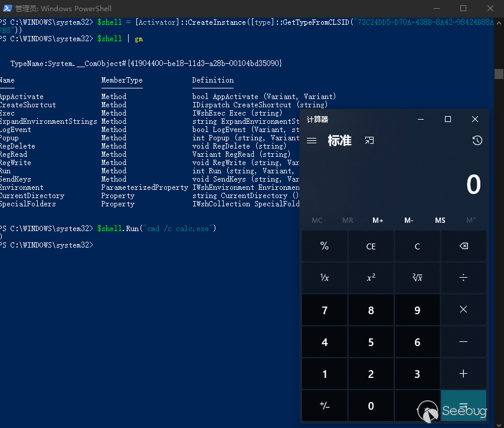Click the divide operator key
504x428 pixels.
point(463,278)
